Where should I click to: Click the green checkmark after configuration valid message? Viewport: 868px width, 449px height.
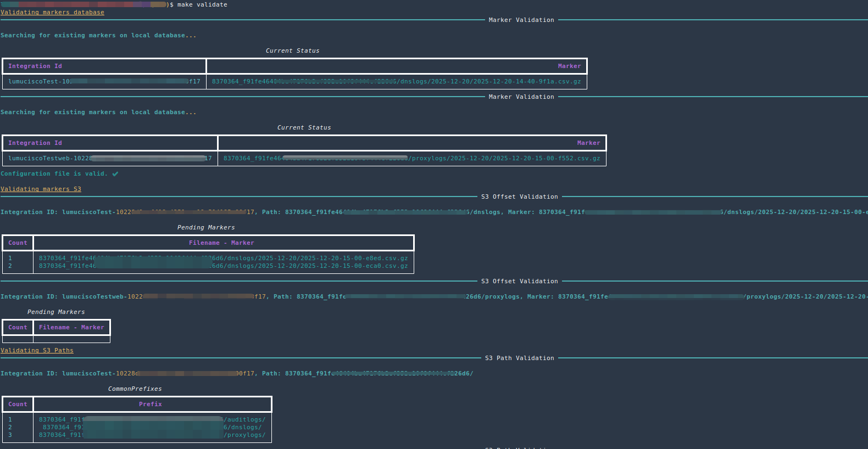(x=115, y=174)
